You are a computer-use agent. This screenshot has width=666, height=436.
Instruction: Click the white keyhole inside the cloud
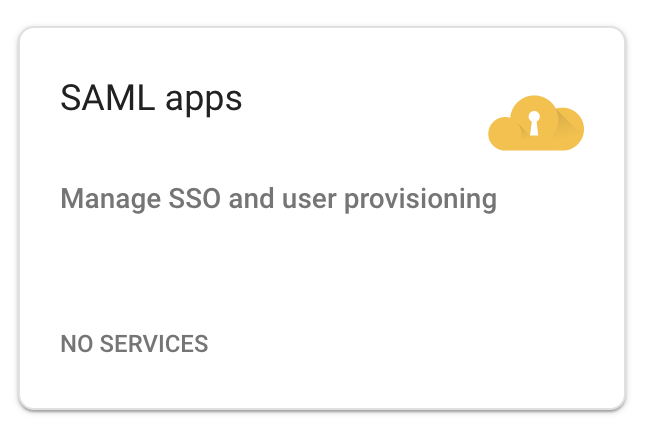click(x=534, y=124)
